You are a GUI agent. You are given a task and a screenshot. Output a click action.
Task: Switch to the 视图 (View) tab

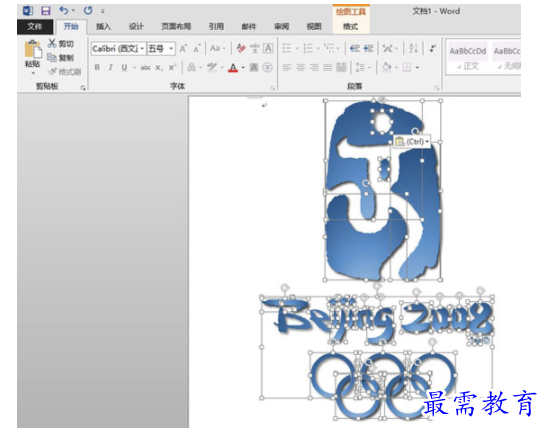(x=314, y=26)
